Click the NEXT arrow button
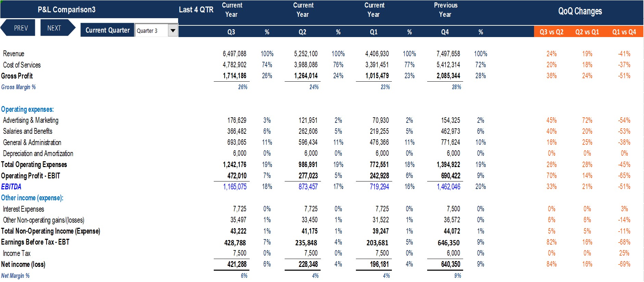This screenshot has height=282, width=644. click(x=57, y=28)
